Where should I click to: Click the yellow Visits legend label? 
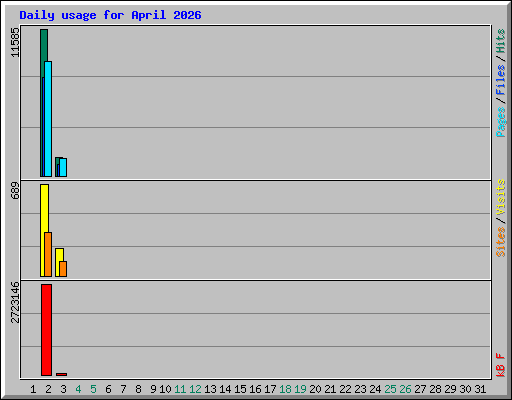click(501, 197)
